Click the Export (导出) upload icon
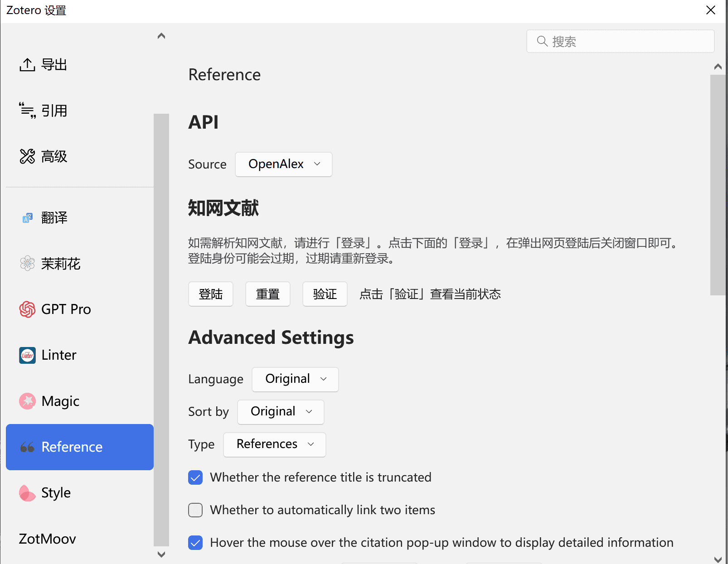The height and width of the screenshot is (564, 728). [x=27, y=65]
